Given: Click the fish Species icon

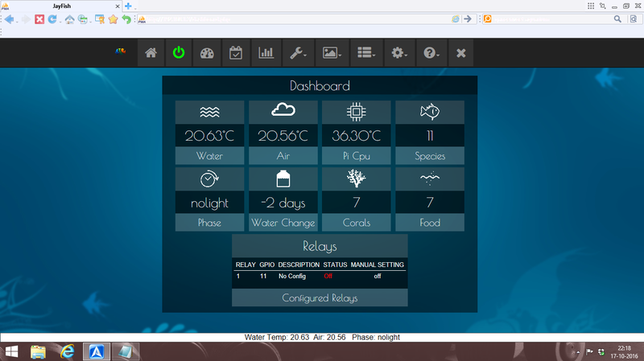Looking at the screenshot, I should tap(430, 112).
